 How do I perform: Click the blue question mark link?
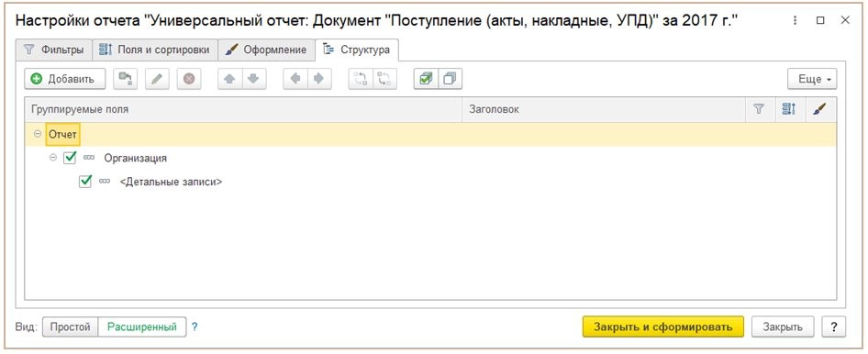coord(195,326)
